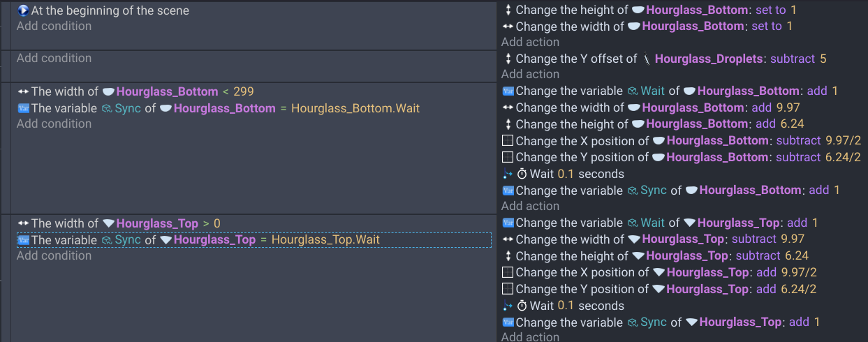Add action below Hourglass_Bottom Sync add 1
This screenshot has height=342, width=868.
(530, 206)
